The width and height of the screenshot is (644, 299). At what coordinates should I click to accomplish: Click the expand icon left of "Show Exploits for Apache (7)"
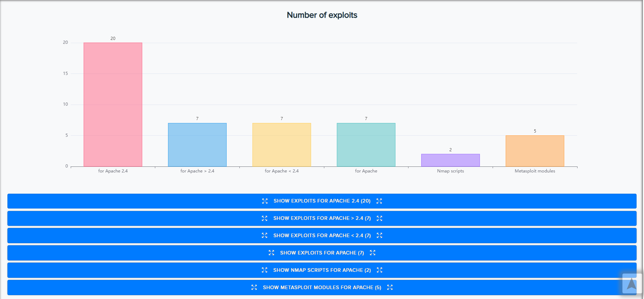(271, 253)
